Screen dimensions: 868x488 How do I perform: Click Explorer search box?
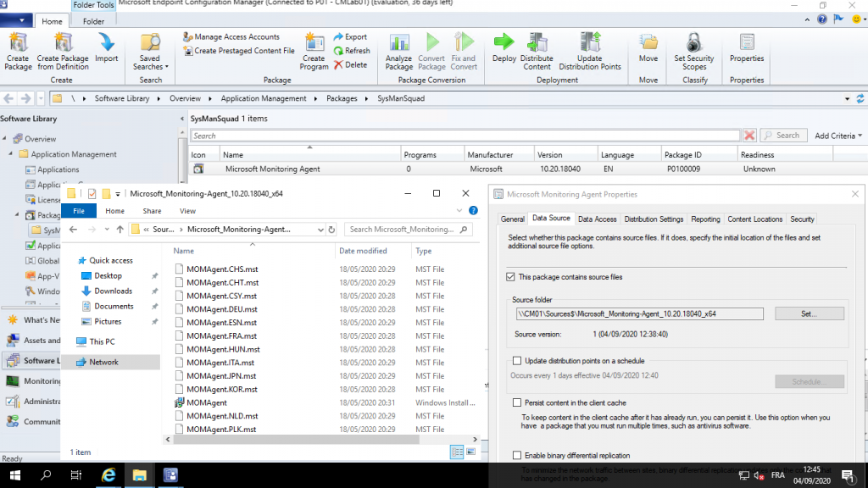pos(408,230)
